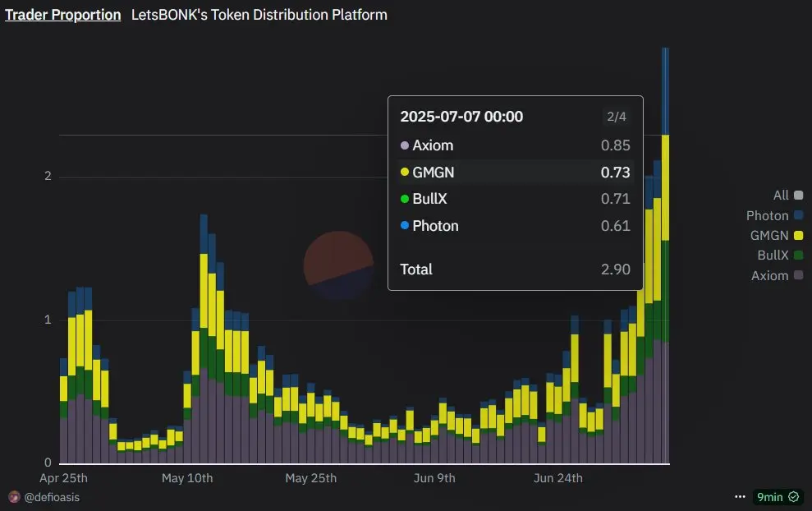Click the GMGN 0.73 tooltip row
This screenshot has height=511, width=812.
pyautogui.click(x=516, y=172)
